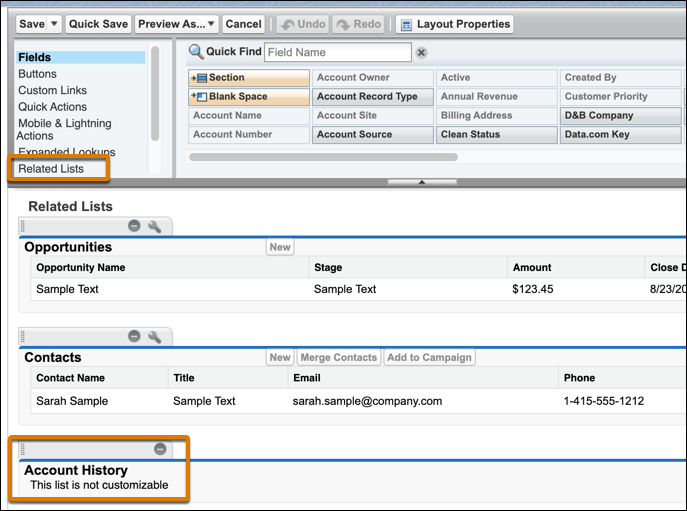
Task: Click the Redo arrow icon
Action: 344,25
